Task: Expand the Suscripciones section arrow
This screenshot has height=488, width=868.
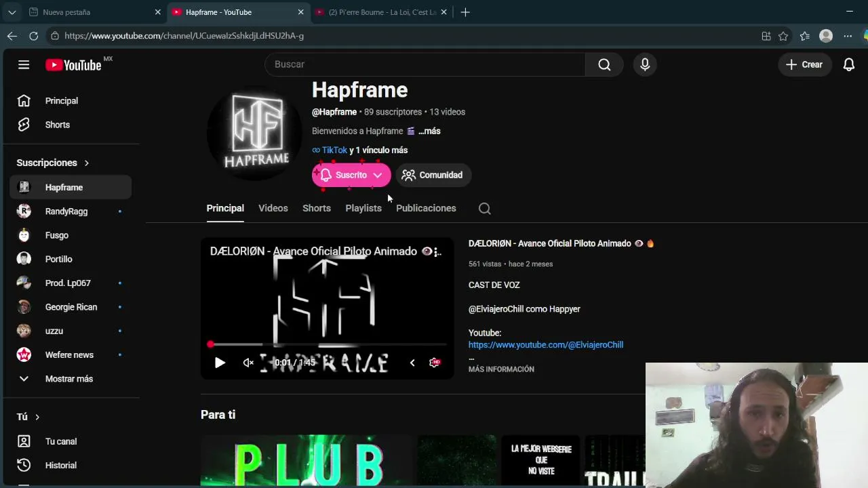Action: coord(87,163)
